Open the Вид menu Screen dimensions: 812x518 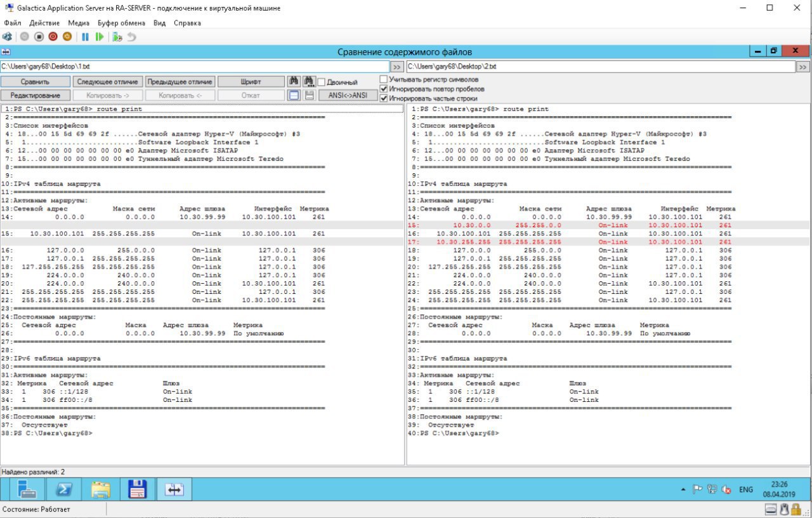point(159,23)
